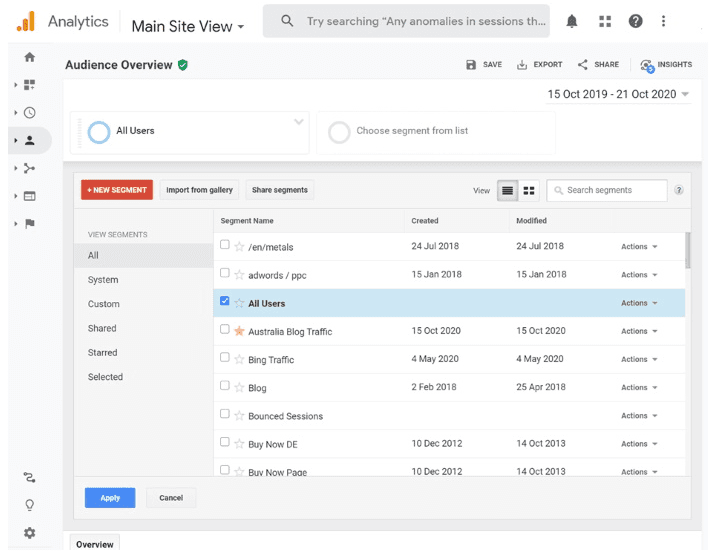This screenshot has width=722, height=557.
Task: Select Shared segments filter
Action: click(102, 328)
